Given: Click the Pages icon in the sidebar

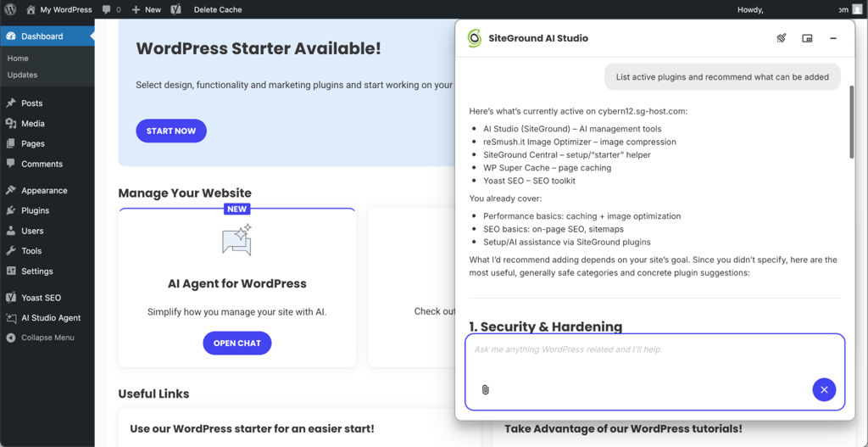Looking at the screenshot, I should 10,143.
